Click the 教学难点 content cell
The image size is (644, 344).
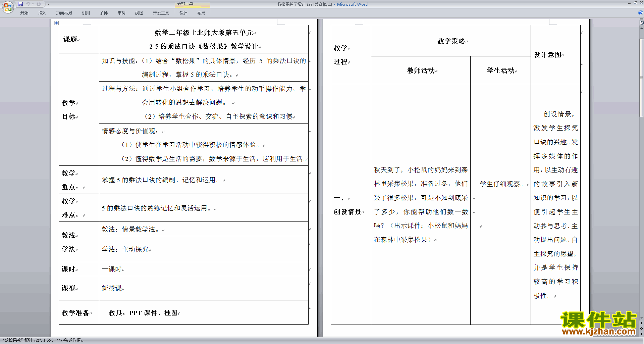[204, 208]
